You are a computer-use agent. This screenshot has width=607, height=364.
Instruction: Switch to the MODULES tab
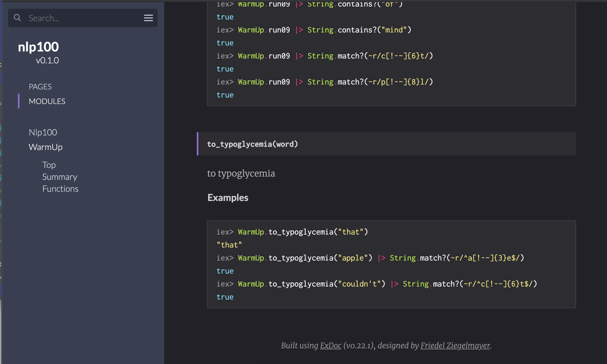click(47, 101)
